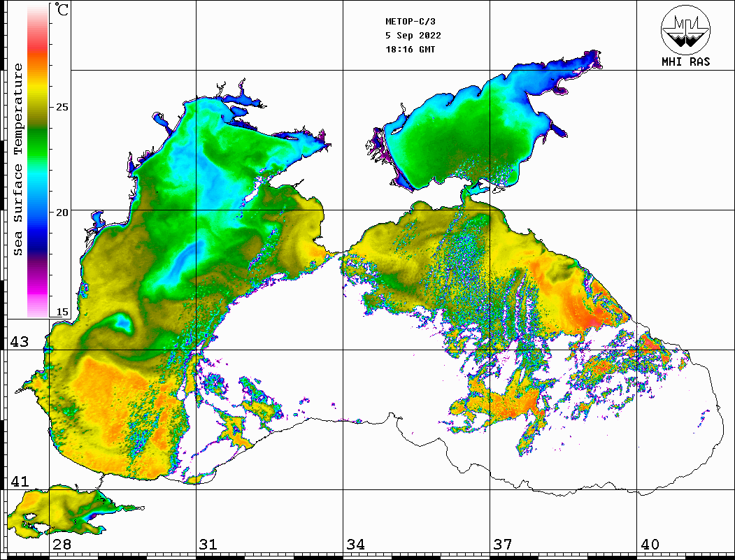Click the temperature color scale bar
Viewport: 735px width, 560px height.
tap(38, 160)
